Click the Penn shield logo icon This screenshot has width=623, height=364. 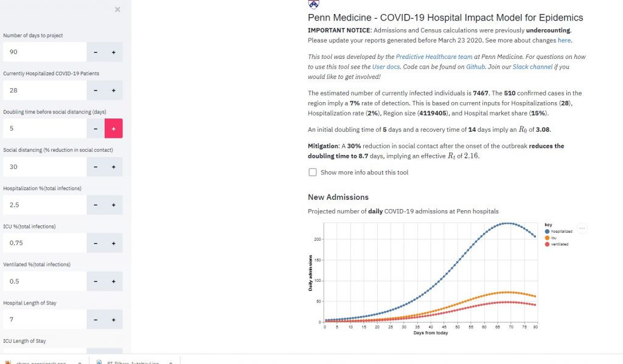click(313, 4)
